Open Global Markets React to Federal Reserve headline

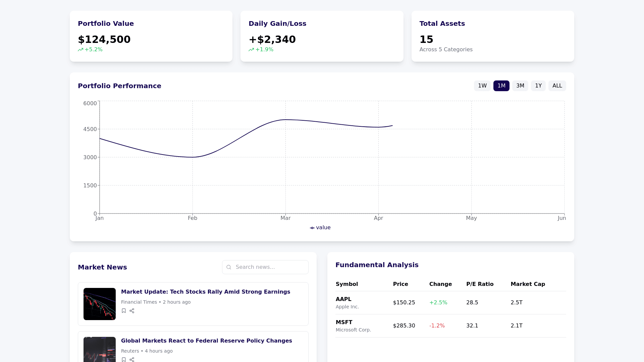pyautogui.click(x=206, y=341)
